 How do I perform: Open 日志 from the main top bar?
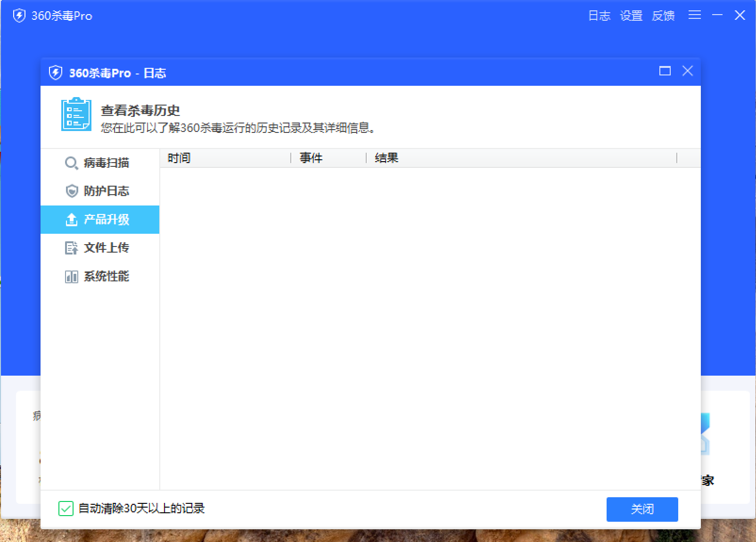(599, 16)
